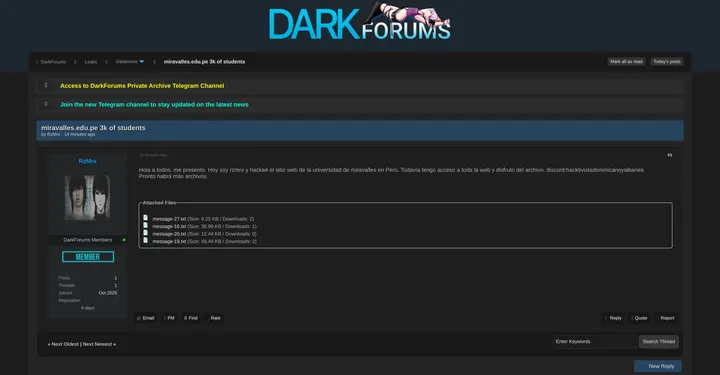This screenshot has height=375, width=720.
Task: Click the Attached Files heading
Action: pyautogui.click(x=159, y=203)
